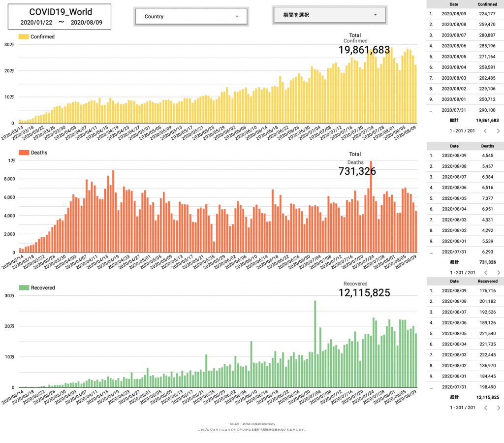
Task: Go to previous page in Deaths table
Action: click(x=484, y=273)
